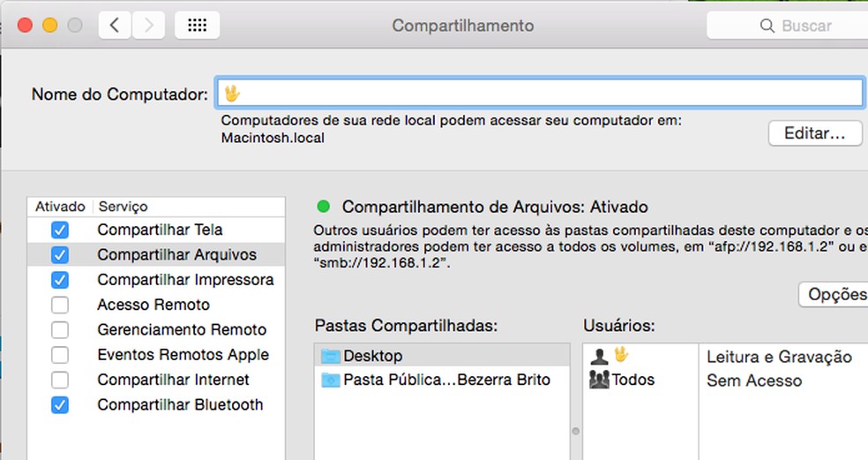Open the Opções button
The width and height of the screenshot is (868, 460).
click(833, 294)
